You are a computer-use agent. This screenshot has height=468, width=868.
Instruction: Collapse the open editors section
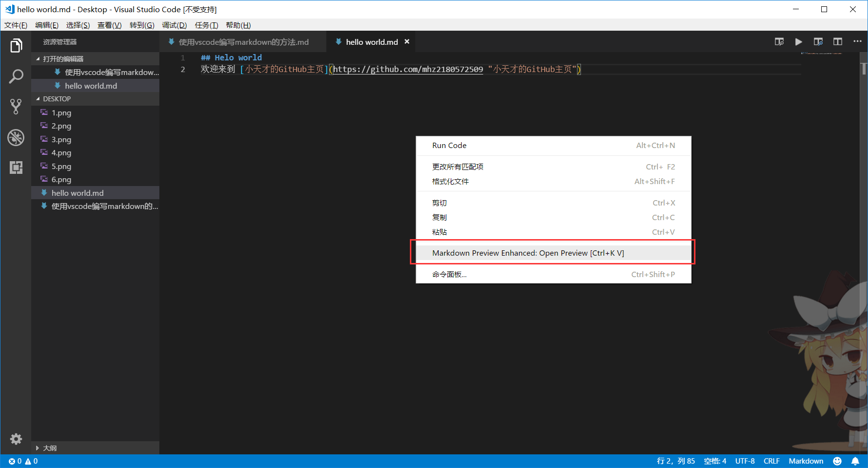(38, 59)
